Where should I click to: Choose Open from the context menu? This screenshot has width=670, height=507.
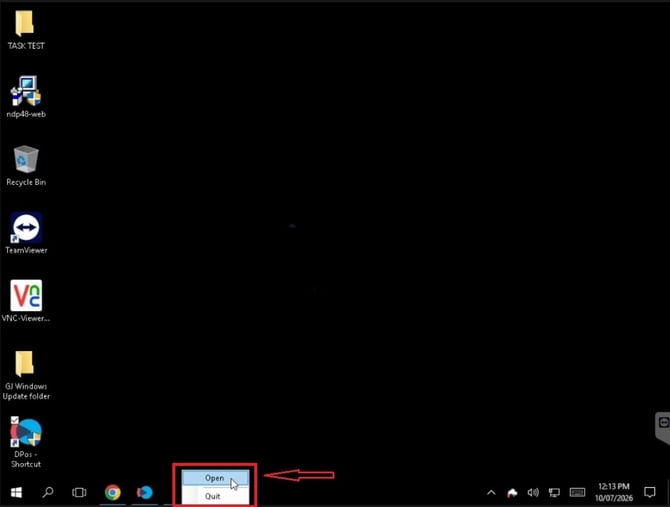click(x=215, y=478)
